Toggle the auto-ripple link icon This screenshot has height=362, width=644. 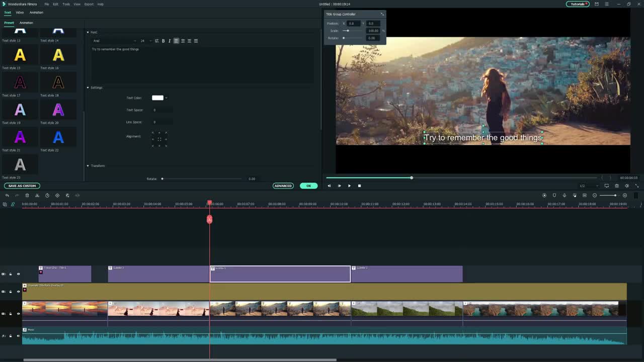pyautogui.click(x=13, y=204)
